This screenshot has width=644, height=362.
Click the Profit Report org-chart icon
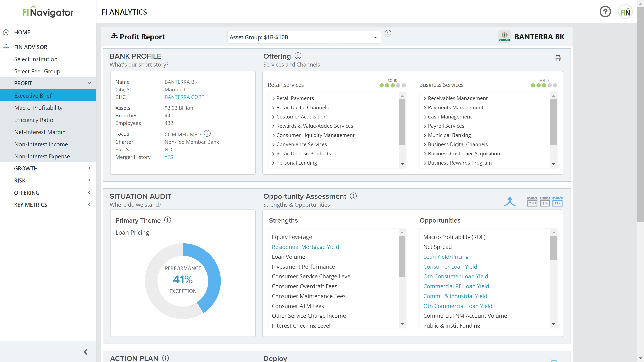(x=114, y=36)
